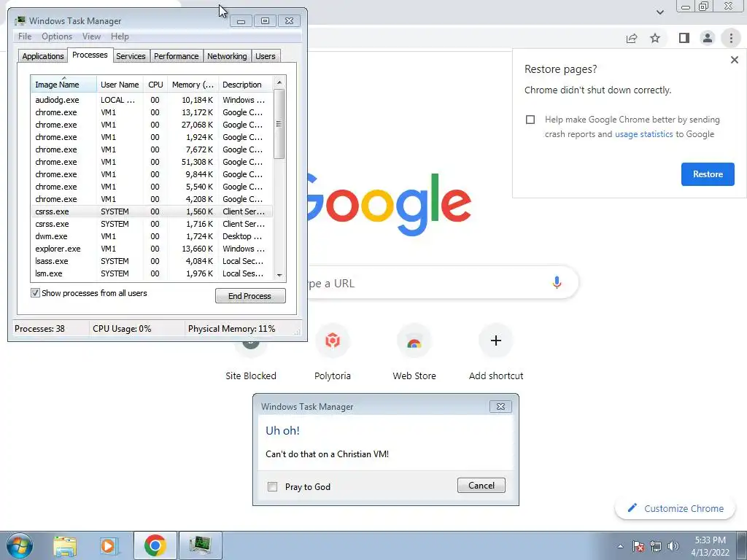Click the Customize Chrome pencil button

[676, 508]
